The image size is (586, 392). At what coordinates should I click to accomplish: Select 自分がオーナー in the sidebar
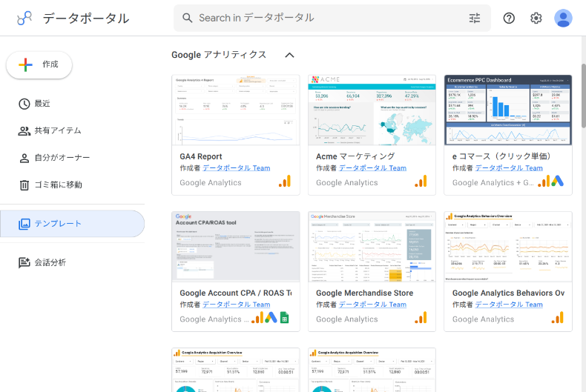72,158
